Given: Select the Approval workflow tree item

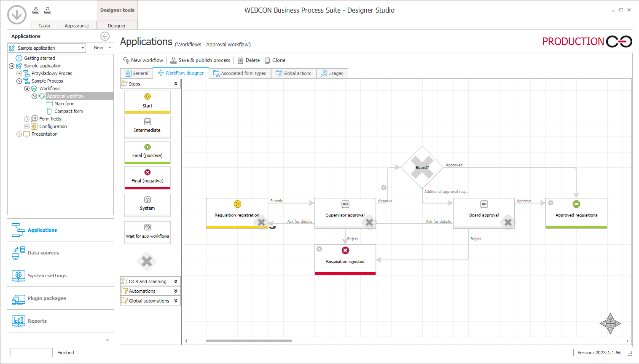Looking at the screenshot, I should tap(65, 96).
